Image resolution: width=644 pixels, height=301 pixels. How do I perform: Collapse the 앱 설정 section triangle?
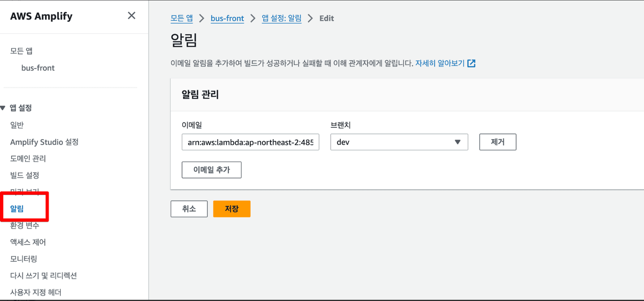3,108
